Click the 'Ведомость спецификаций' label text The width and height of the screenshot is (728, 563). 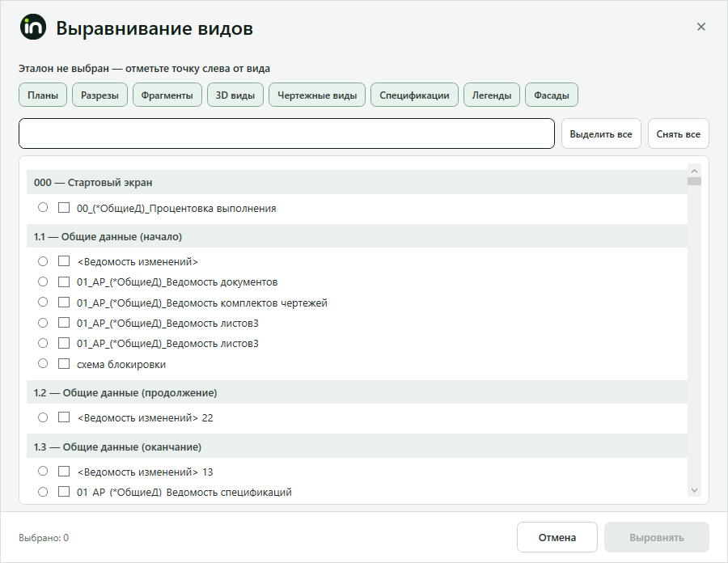[x=229, y=493]
